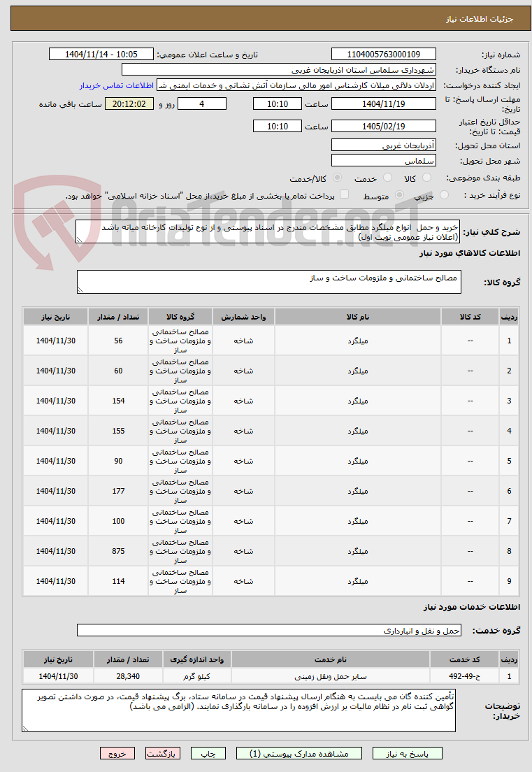The width and height of the screenshot is (532, 772).
Task: Open اطلاعات تماس خریدار link
Action: click(x=117, y=86)
